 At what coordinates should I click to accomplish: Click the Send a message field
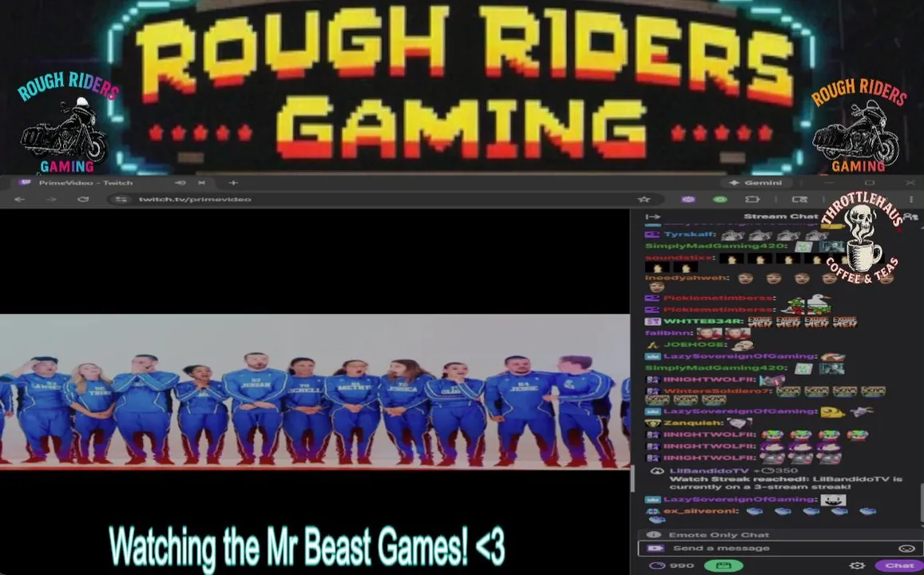tap(779, 549)
